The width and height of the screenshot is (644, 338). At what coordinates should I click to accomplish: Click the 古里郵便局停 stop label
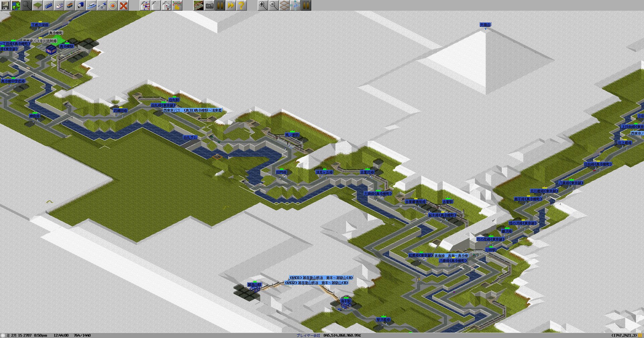415,202
